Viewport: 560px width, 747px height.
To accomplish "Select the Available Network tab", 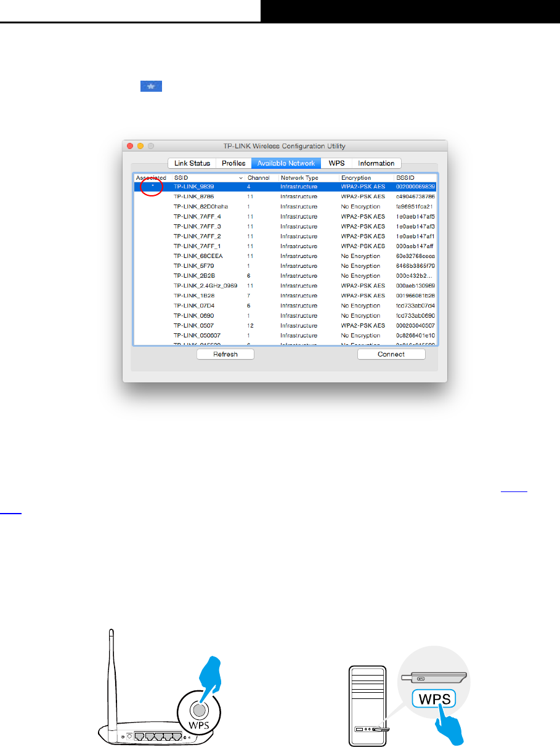I will (286, 163).
